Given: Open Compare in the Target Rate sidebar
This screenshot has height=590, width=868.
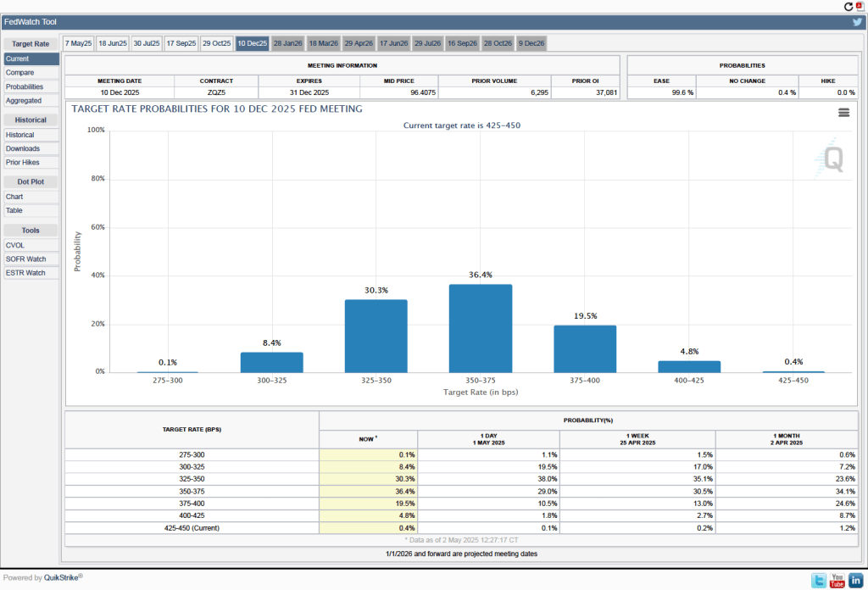Looking at the screenshot, I should click(20, 73).
